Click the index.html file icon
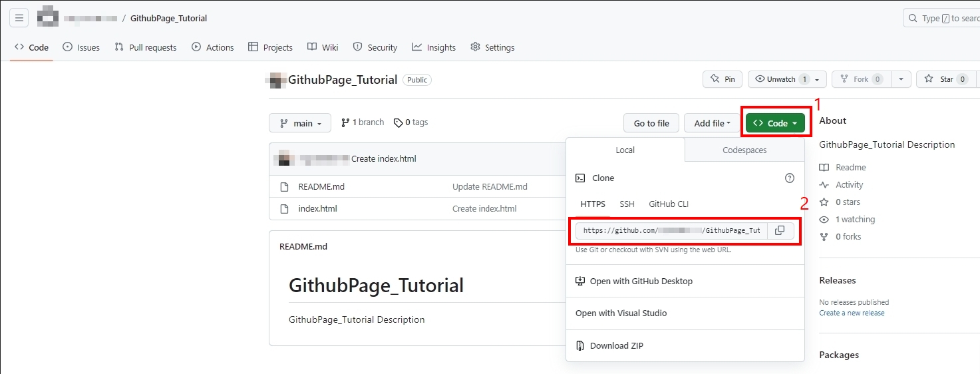The height and width of the screenshot is (374, 980). 285,208
